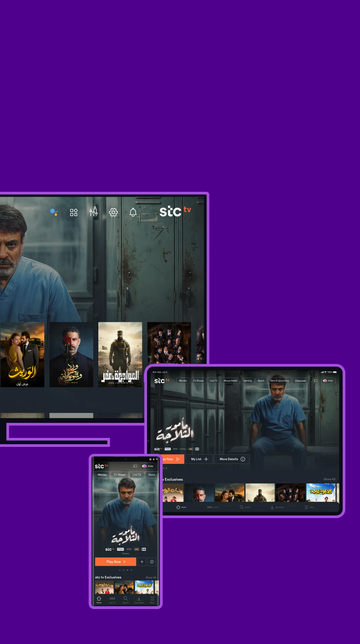Click the large stc tv logo on TV
360x644 pixels.
[175, 211]
